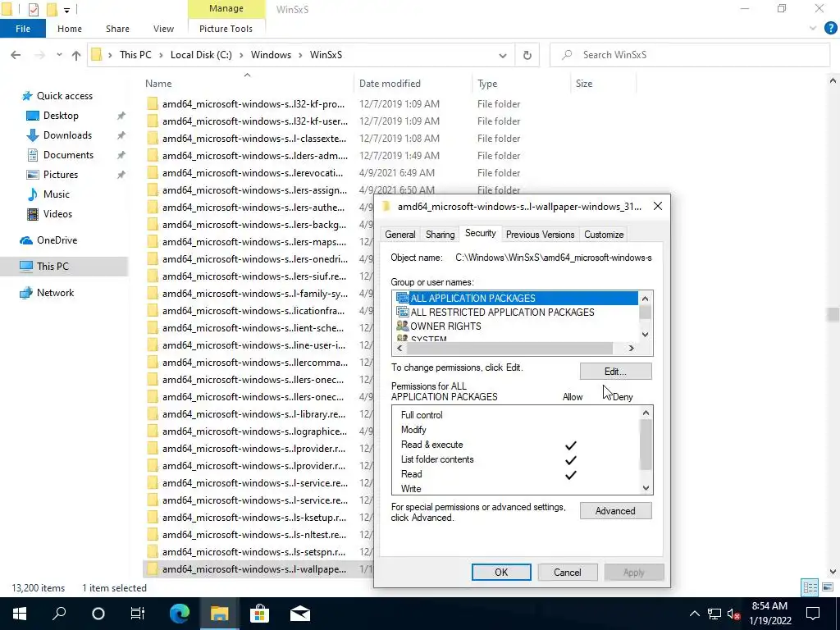Open Videos in navigation pane
The height and width of the screenshot is (630, 840).
coord(57,214)
